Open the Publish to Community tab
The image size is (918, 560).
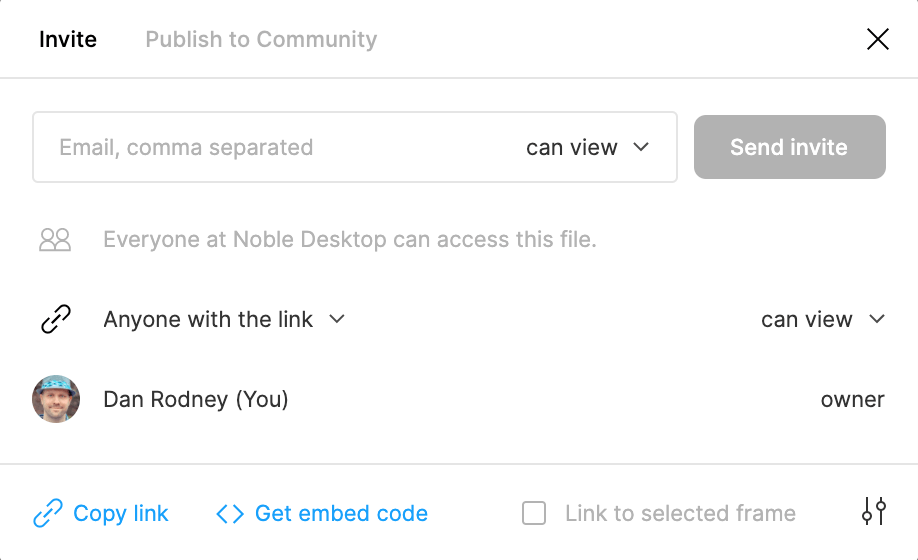(261, 40)
